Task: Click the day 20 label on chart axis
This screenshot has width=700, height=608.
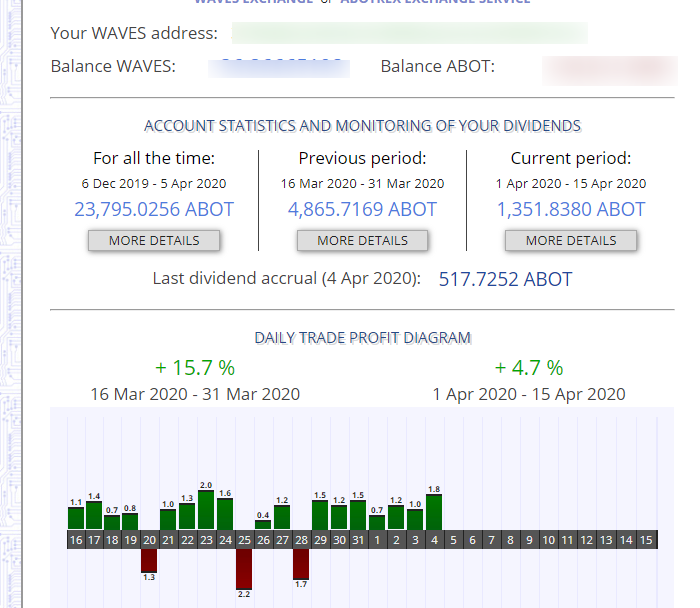Action: (149, 540)
